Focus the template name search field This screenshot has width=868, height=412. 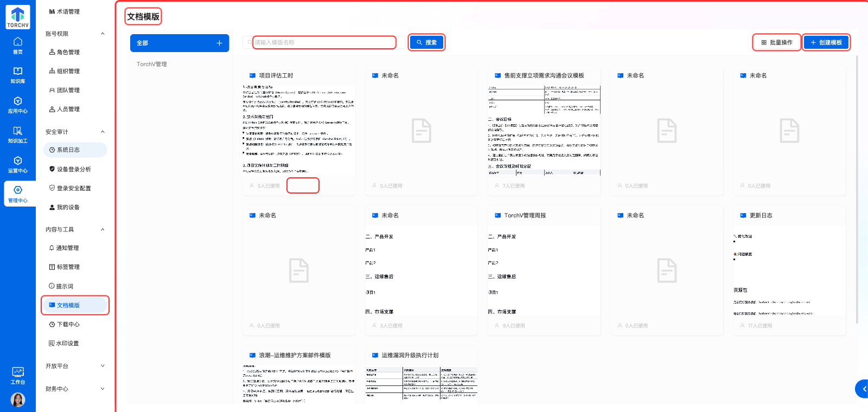324,42
